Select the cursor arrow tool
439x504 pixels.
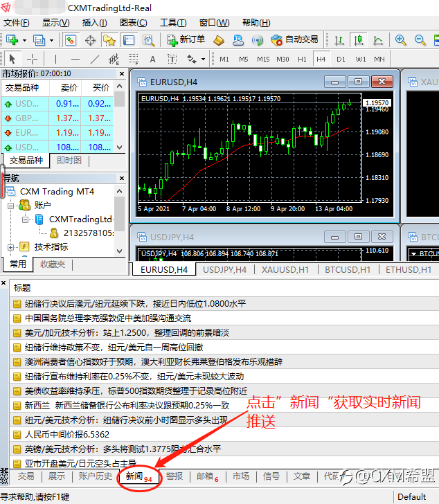[x=12, y=59]
